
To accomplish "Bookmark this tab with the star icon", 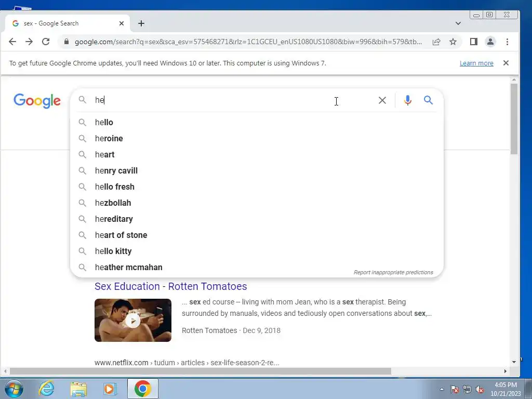I will click(x=453, y=42).
